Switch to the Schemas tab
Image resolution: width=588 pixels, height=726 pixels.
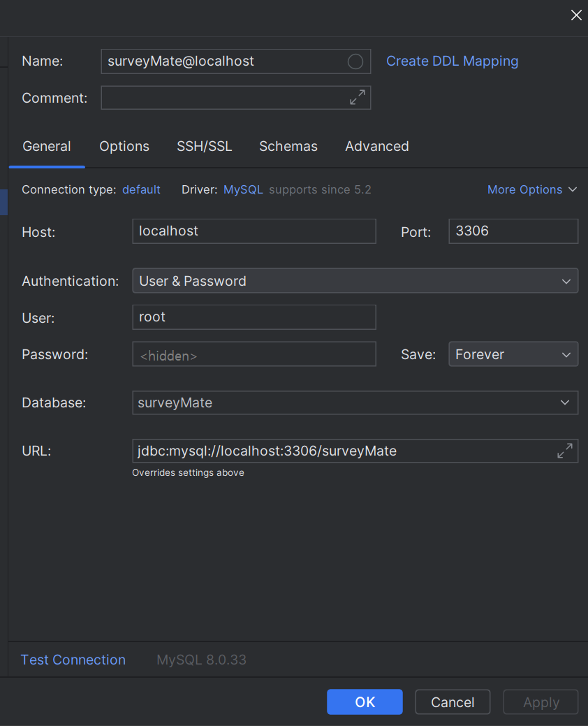288,147
